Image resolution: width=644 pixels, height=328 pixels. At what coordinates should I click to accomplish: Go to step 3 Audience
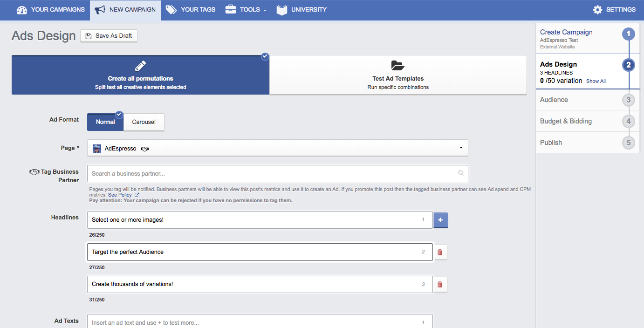(554, 100)
